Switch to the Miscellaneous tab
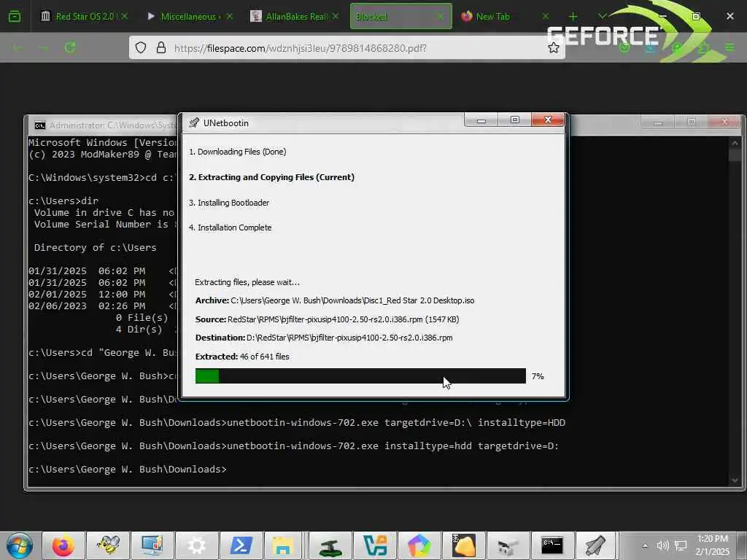 point(190,17)
